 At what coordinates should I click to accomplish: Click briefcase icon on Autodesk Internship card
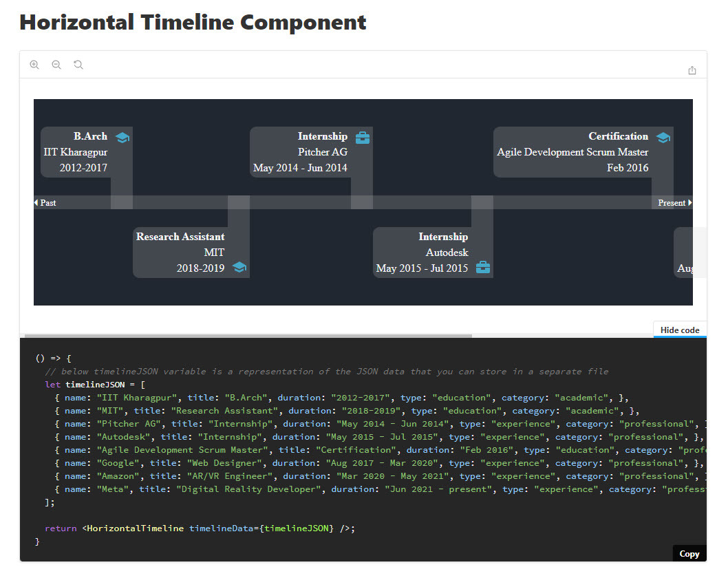pyautogui.click(x=483, y=267)
